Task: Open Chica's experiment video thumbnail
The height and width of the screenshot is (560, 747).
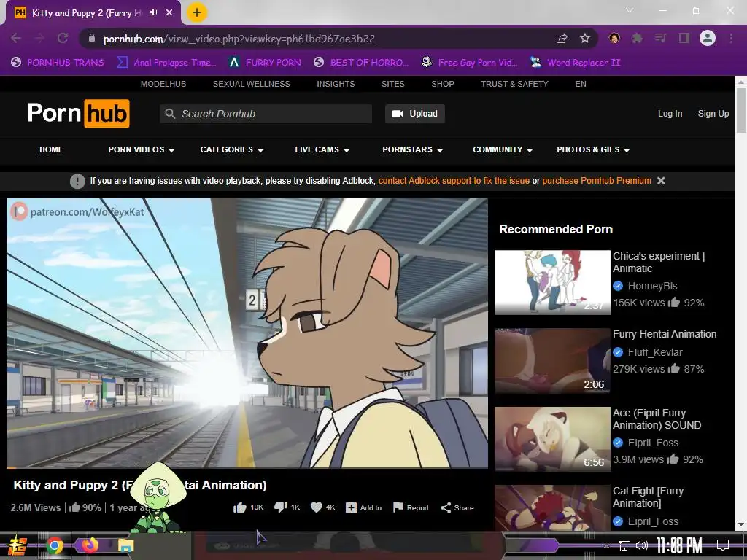Action: click(x=552, y=282)
